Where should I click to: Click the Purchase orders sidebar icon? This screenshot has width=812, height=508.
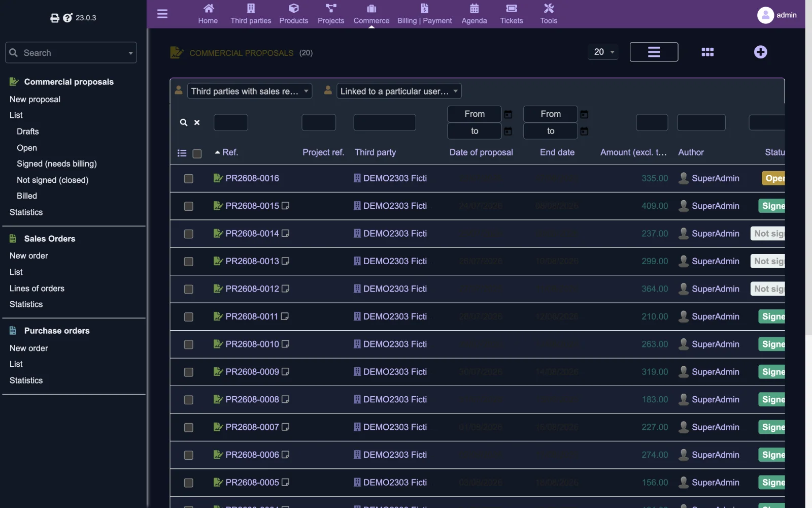[x=13, y=331]
